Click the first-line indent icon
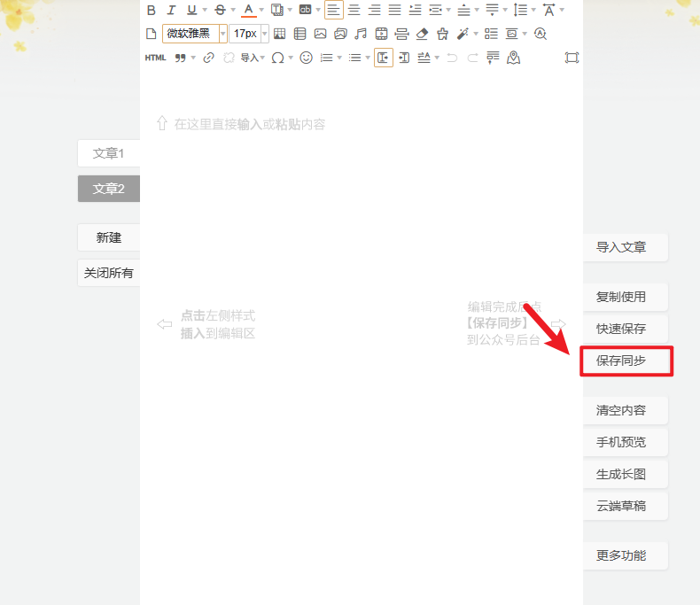Image resolution: width=700 pixels, height=605 pixels. [416, 10]
